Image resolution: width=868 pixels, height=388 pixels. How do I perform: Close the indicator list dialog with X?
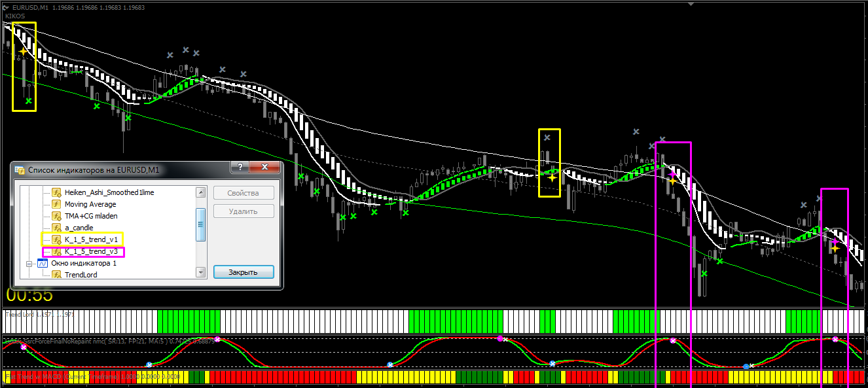point(263,169)
